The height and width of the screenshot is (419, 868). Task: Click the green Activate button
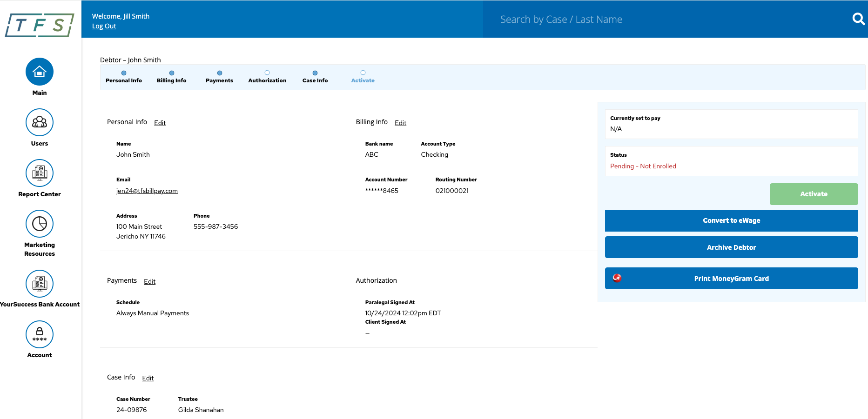(x=813, y=194)
